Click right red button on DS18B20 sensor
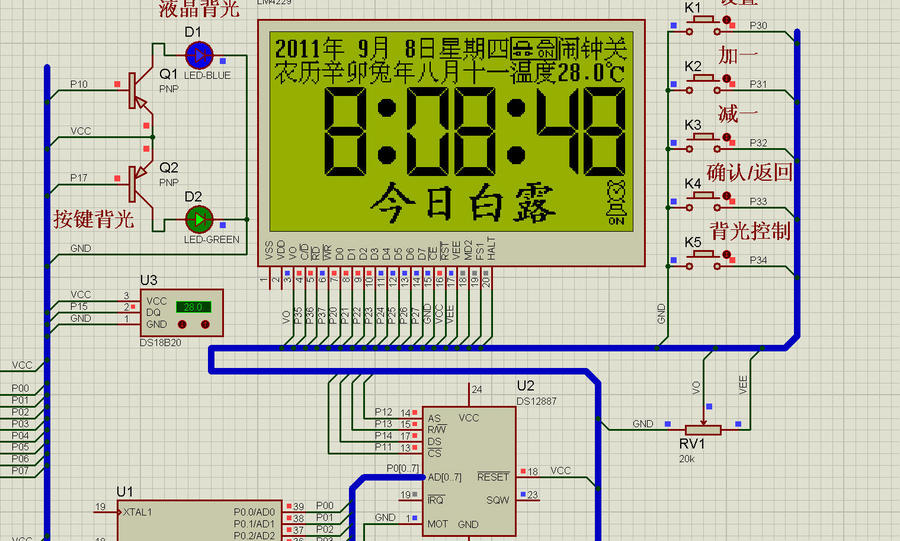This screenshot has width=900, height=541. point(206,325)
